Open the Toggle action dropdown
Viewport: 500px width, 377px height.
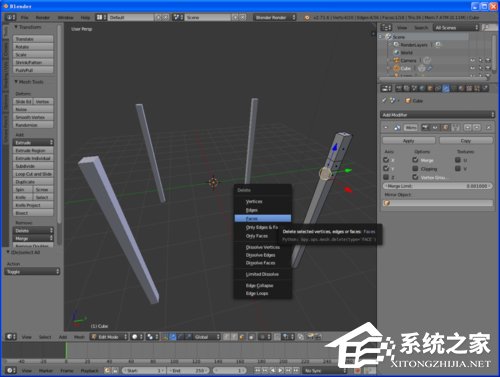pos(32,272)
